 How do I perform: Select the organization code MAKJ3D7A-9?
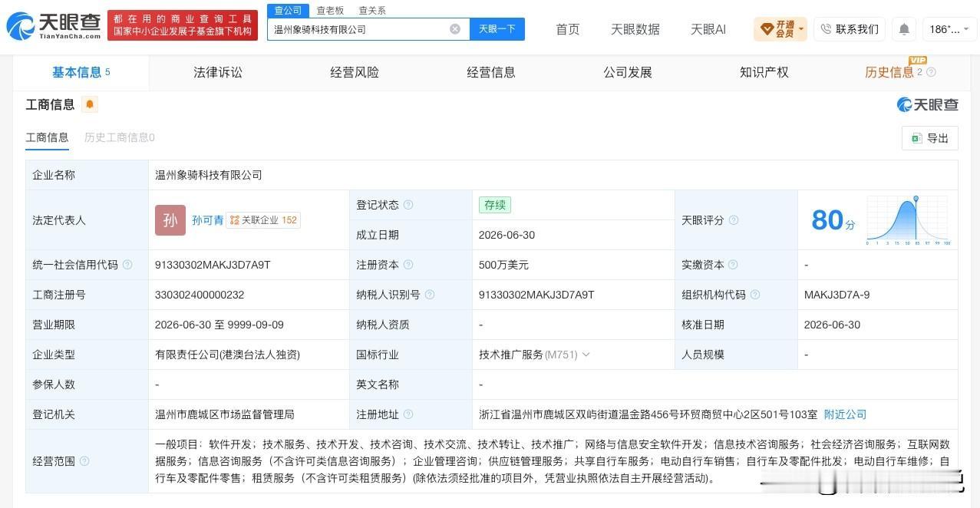[836, 295]
